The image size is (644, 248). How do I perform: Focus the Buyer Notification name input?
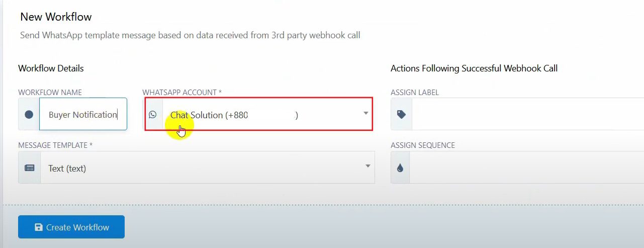click(x=83, y=115)
